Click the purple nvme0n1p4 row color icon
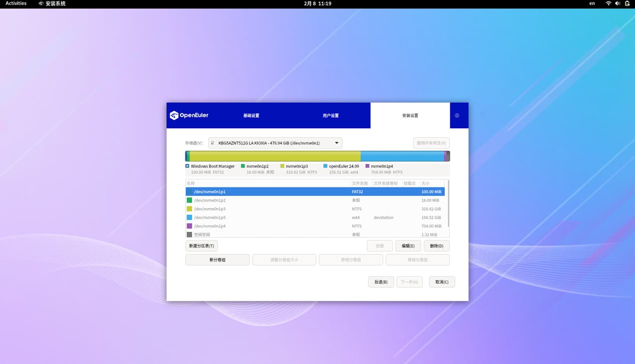The image size is (635, 364). tap(189, 226)
